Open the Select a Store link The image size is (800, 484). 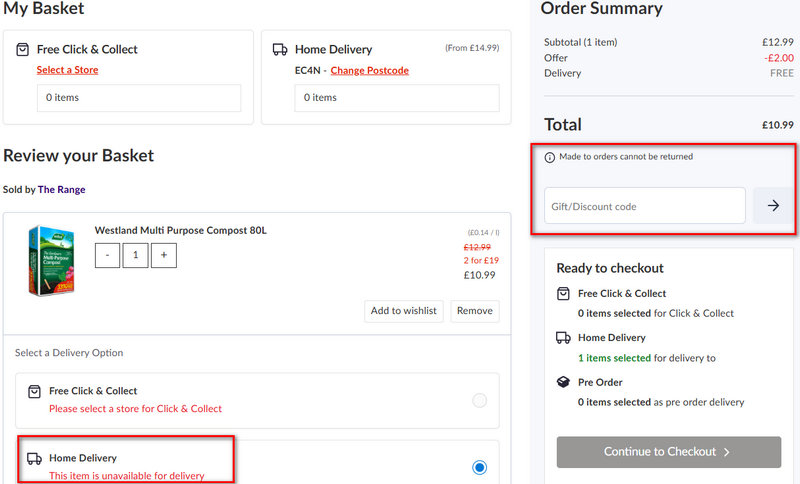(67, 70)
